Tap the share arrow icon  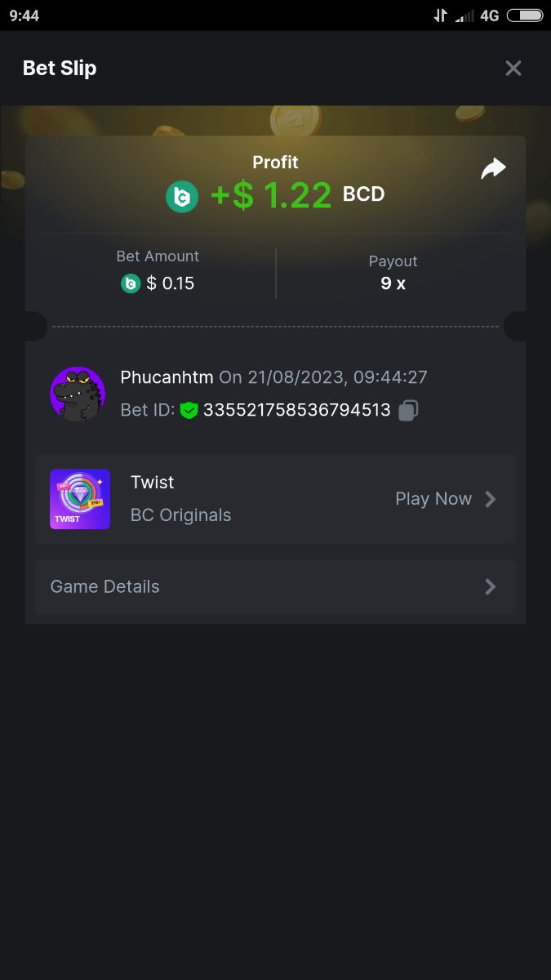tap(493, 169)
